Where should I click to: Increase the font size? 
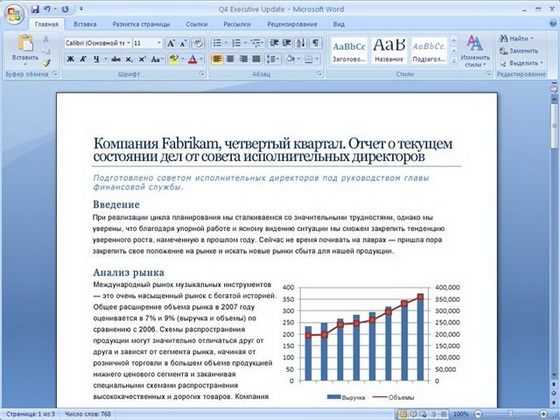point(171,43)
